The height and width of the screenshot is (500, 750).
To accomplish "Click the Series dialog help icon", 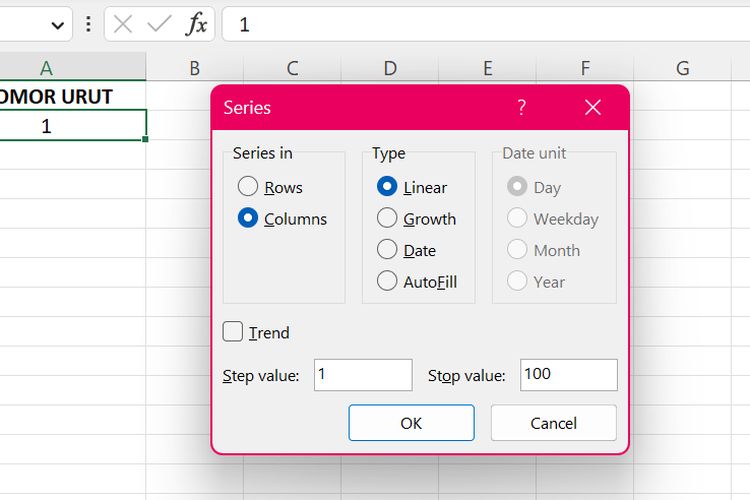I will [522, 107].
